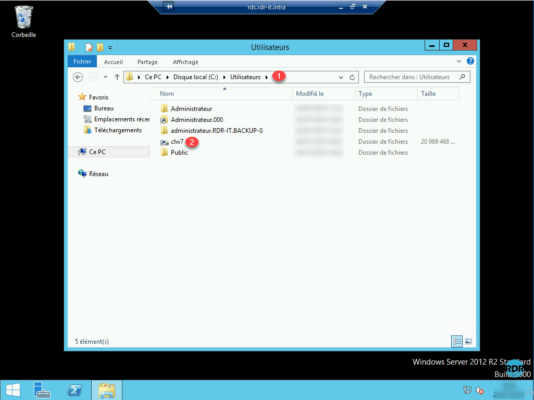Select Bureau in the navigation pane

[x=104, y=108]
